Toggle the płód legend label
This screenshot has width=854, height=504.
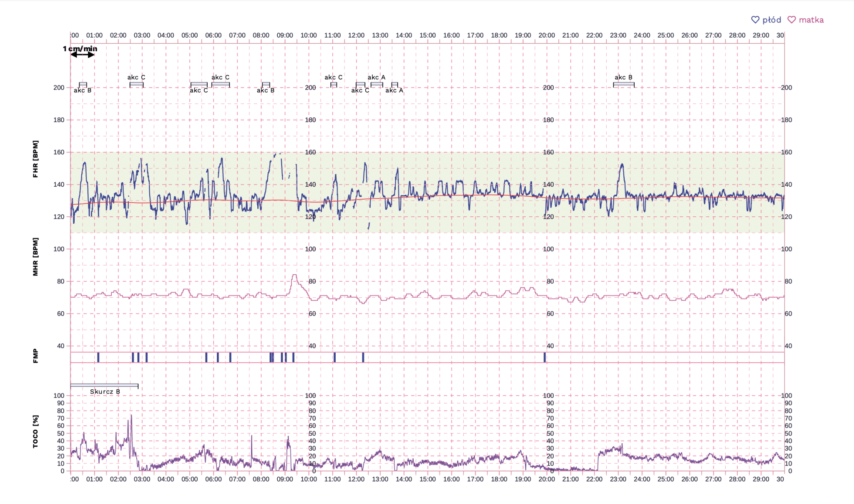point(771,20)
